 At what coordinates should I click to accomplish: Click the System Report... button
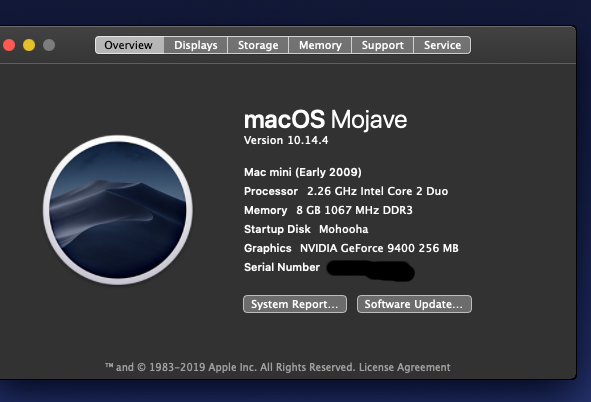click(295, 304)
